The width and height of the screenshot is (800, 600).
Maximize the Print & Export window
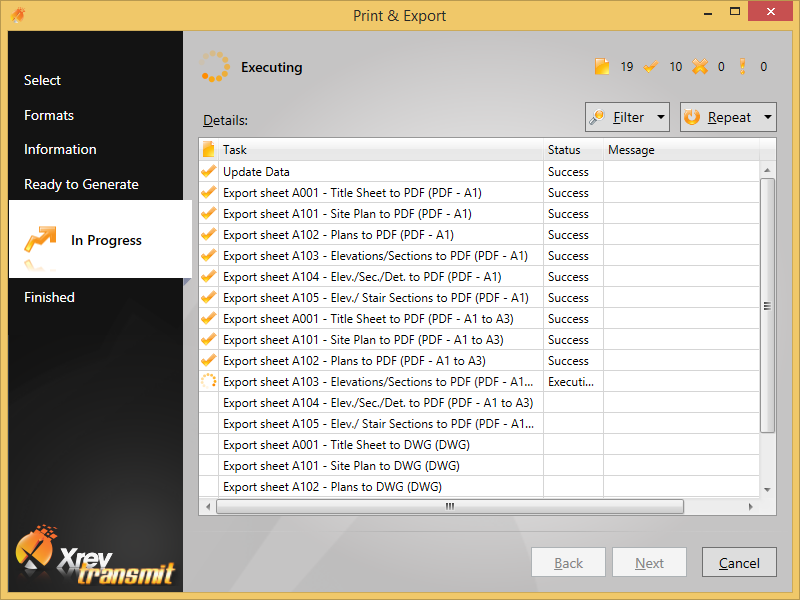coord(735,11)
